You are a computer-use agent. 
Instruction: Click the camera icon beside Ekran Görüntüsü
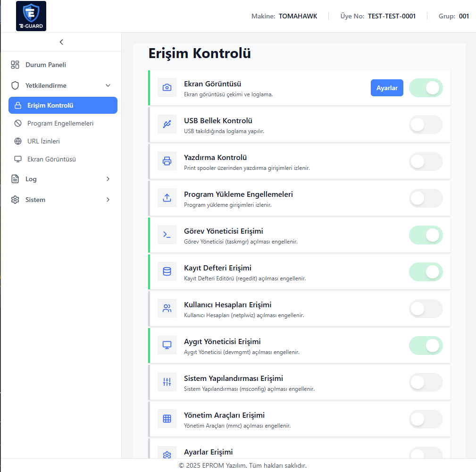pyautogui.click(x=167, y=88)
